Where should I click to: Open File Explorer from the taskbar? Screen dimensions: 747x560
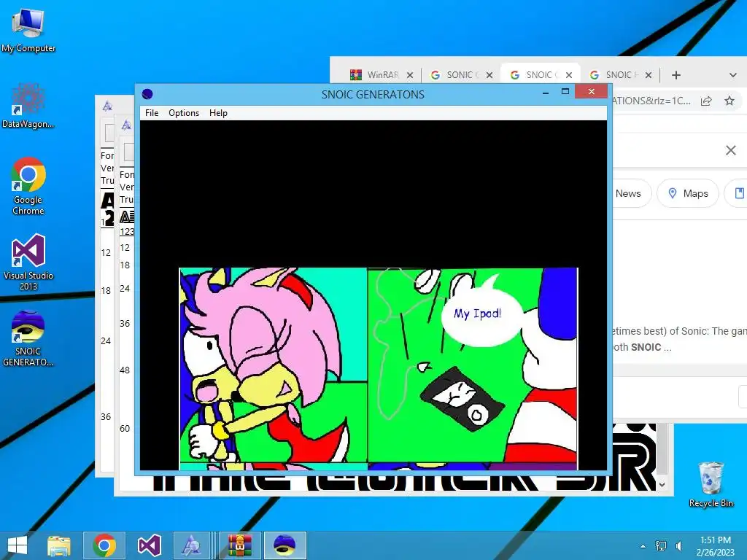(59, 545)
